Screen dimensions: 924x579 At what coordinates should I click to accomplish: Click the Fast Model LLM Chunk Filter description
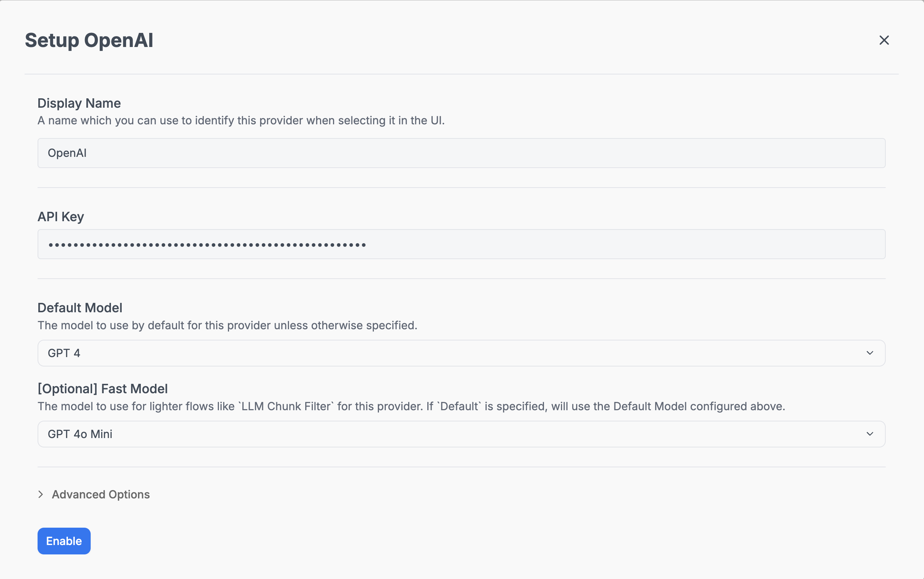(x=411, y=406)
